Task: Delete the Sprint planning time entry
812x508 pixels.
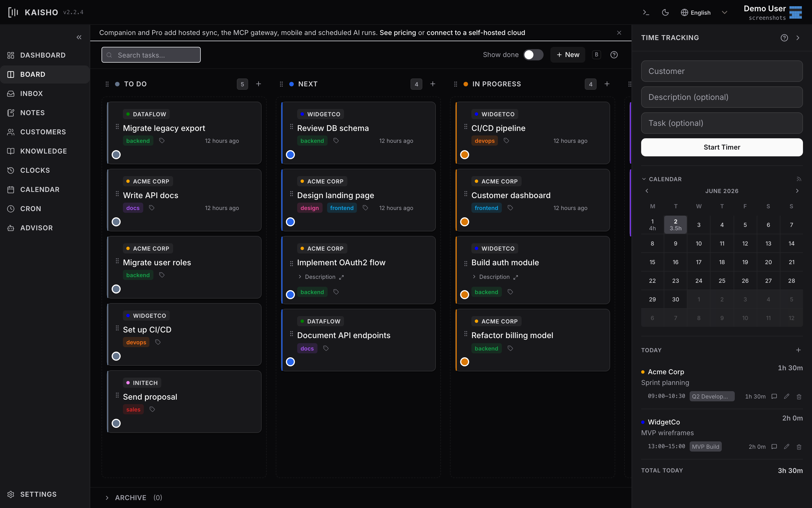Action: coord(799,397)
